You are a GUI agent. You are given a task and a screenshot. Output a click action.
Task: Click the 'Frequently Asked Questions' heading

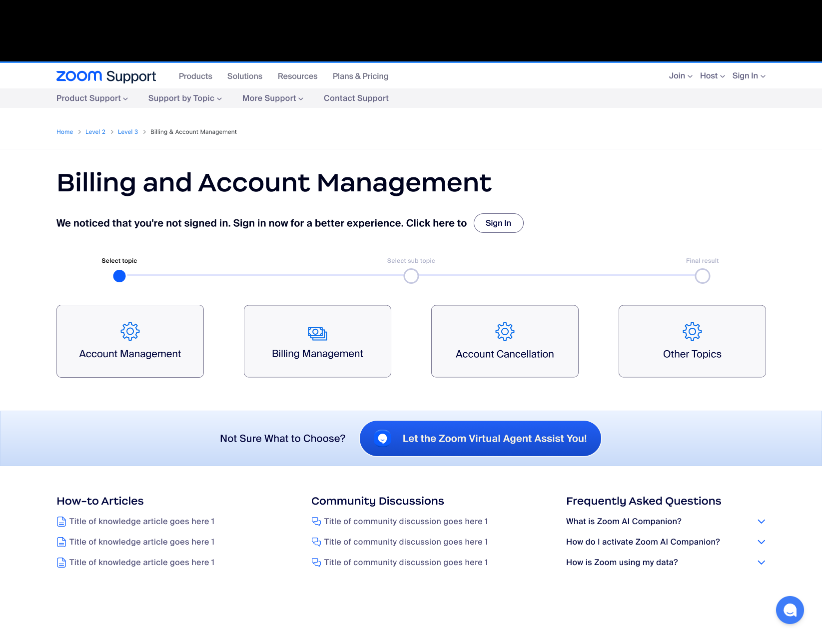point(644,501)
